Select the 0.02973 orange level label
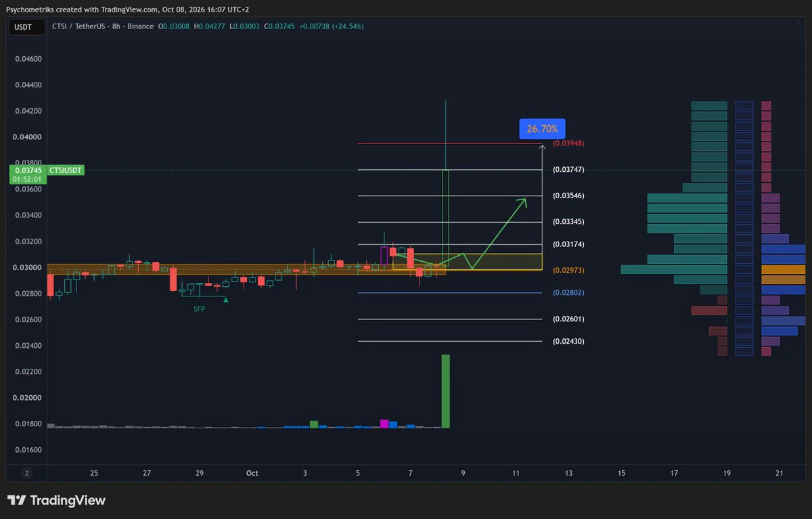 click(x=568, y=270)
